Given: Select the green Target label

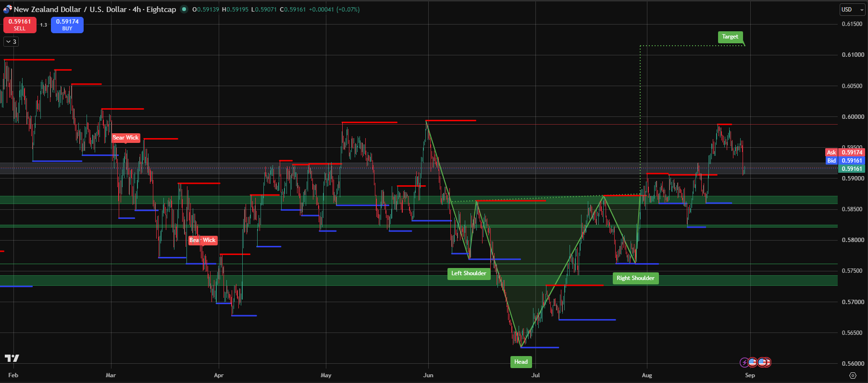Looking at the screenshot, I should click(730, 37).
